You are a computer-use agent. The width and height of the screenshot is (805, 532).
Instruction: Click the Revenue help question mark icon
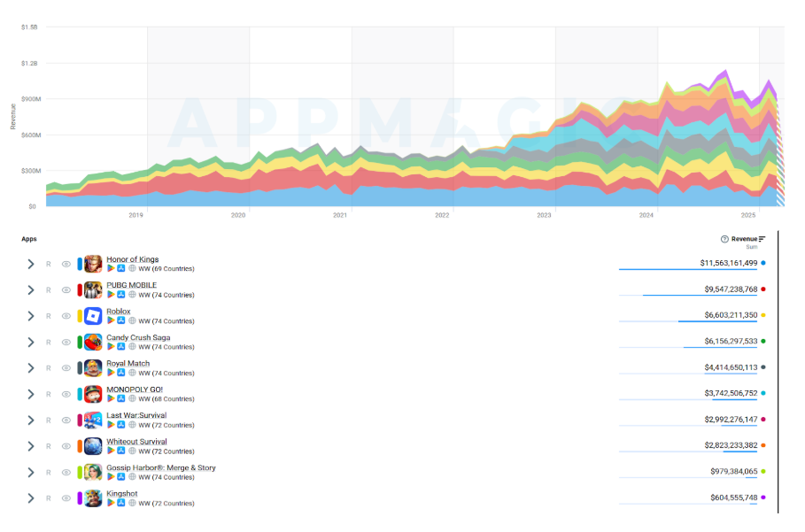[724, 239]
